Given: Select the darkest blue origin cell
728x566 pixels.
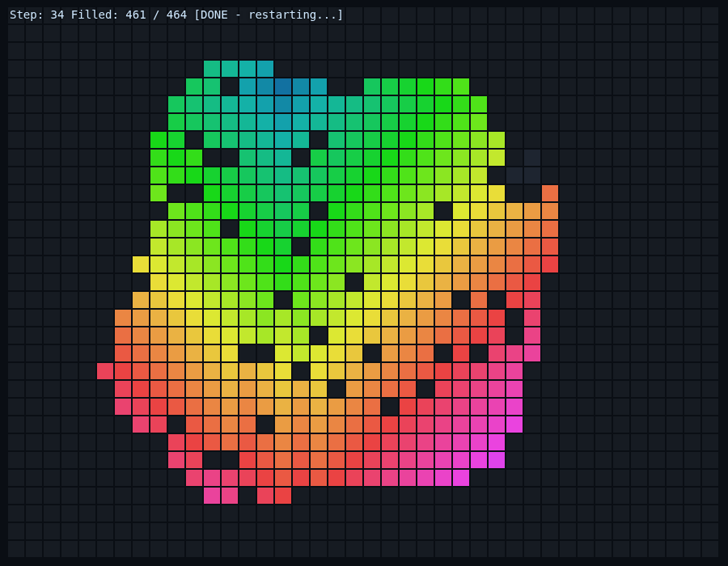Looking at the screenshot, I should [283, 87].
